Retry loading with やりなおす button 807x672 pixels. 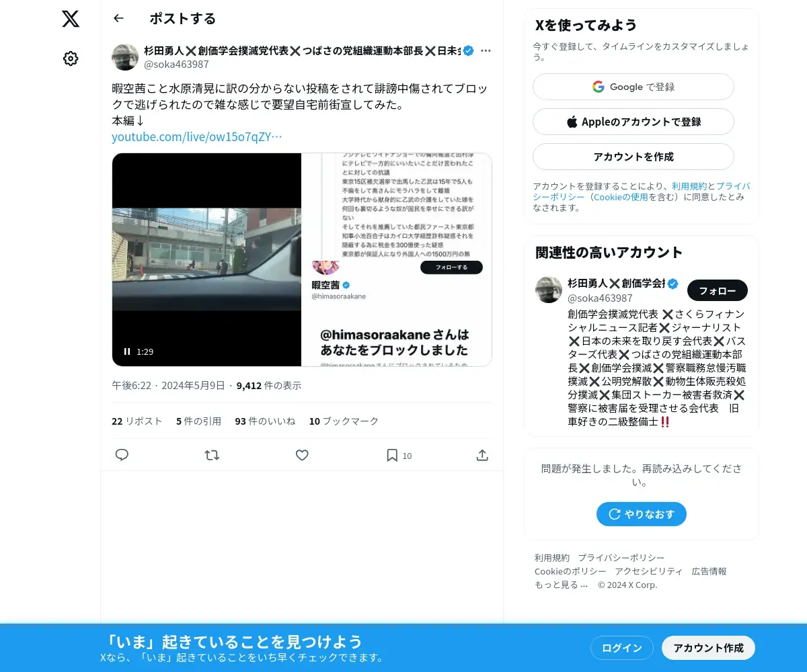pyautogui.click(x=642, y=514)
